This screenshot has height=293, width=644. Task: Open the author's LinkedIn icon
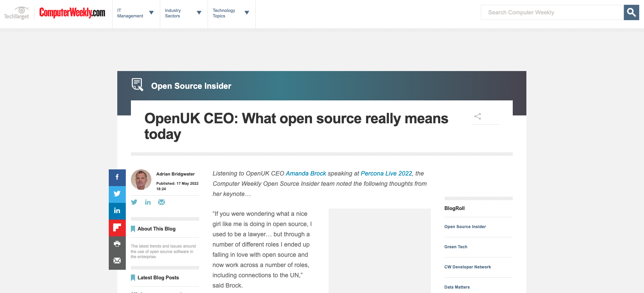(x=148, y=202)
